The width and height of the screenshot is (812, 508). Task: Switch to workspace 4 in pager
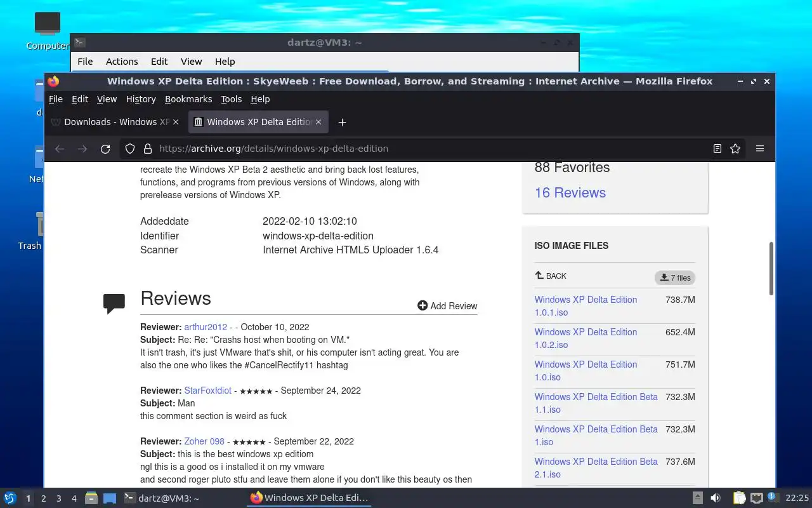click(x=74, y=498)
